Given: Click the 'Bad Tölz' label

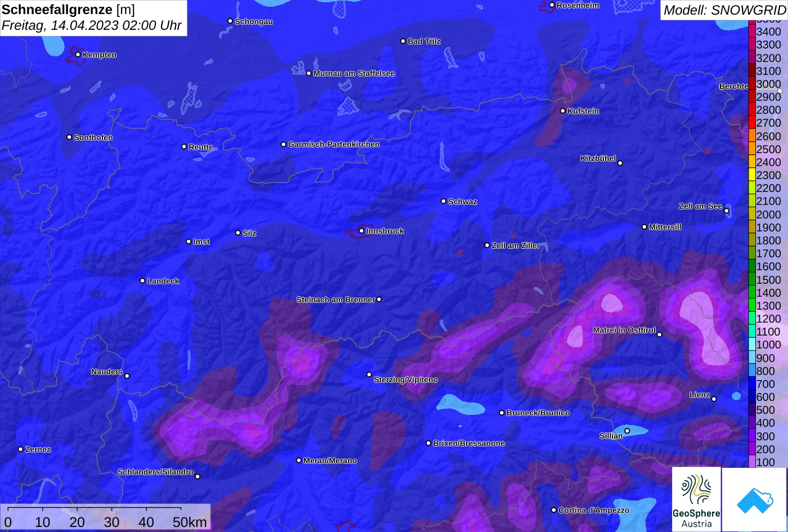Looking at the screenshot, I should click(x=424, y=41).
